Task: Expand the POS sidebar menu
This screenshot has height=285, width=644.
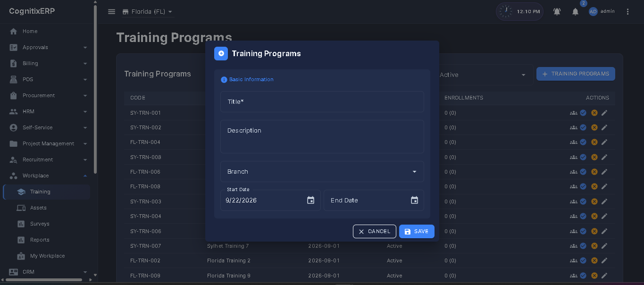Action: pos(47,79)
